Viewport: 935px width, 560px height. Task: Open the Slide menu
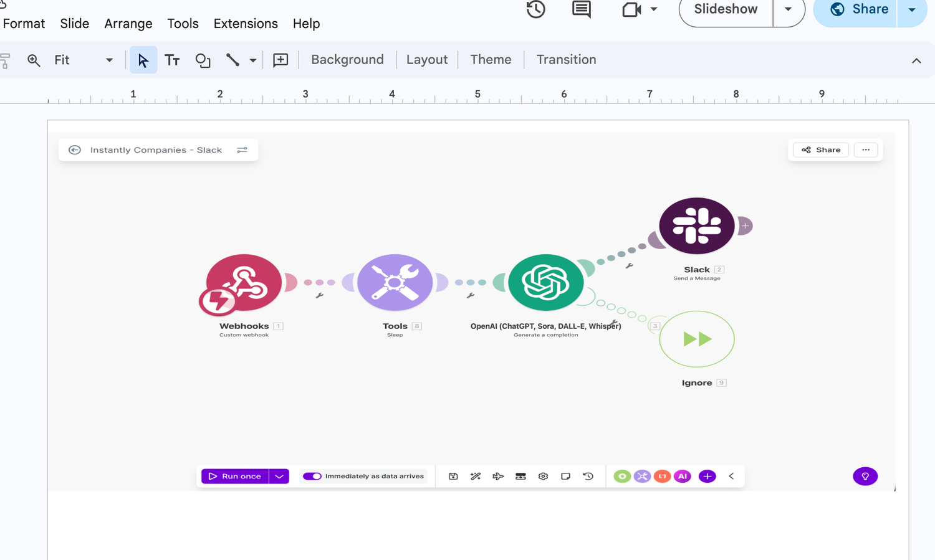click(75, 24)
